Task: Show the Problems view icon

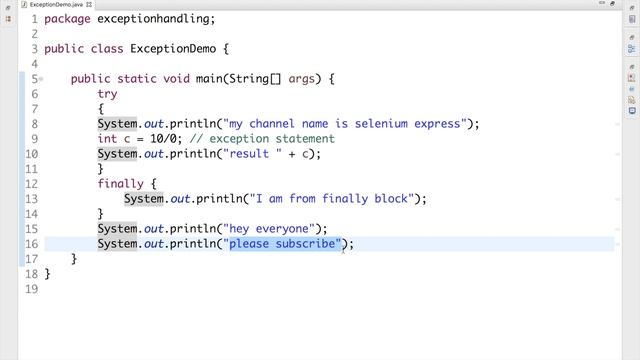Action: pyautogui.click(x=632, y=78)
